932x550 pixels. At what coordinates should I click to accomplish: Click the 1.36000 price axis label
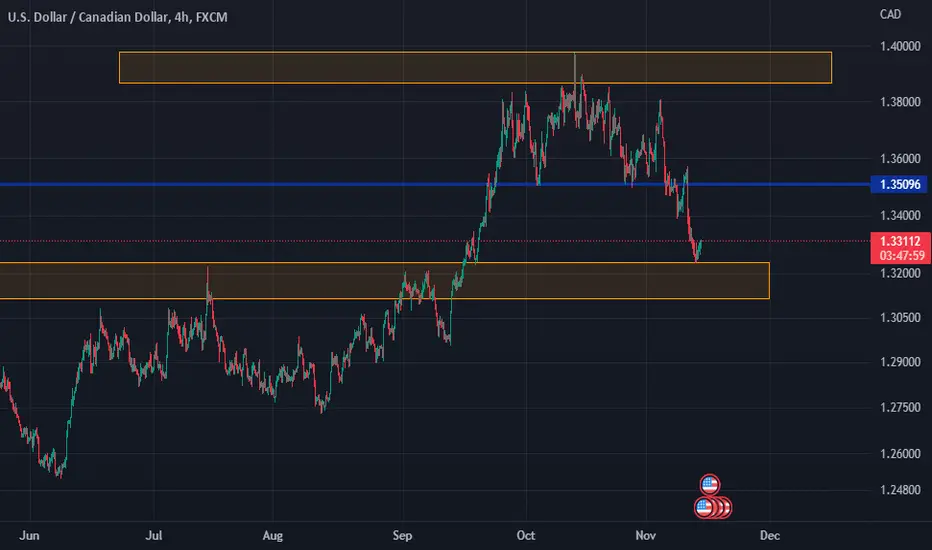point(900,159)
